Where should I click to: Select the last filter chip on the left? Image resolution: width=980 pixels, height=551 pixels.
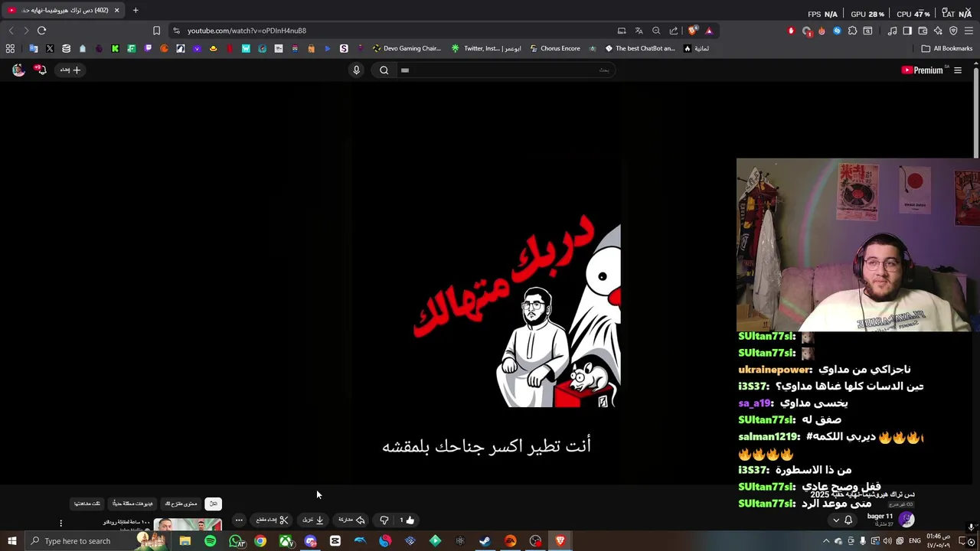tap(87, 504)
